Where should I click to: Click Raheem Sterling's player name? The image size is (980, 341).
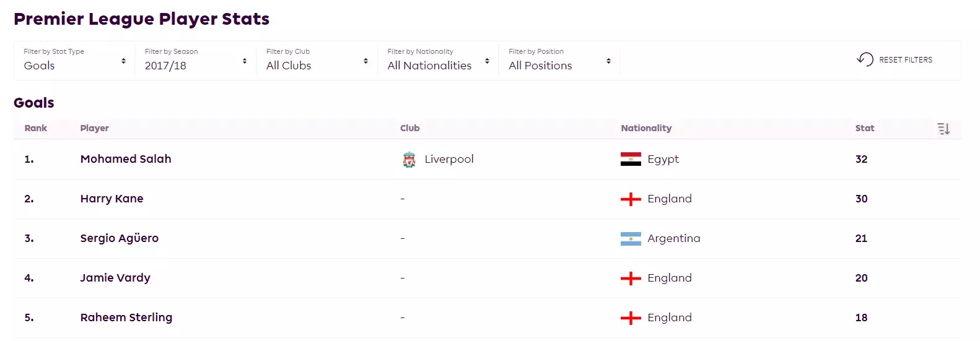(x=126, y=317)
